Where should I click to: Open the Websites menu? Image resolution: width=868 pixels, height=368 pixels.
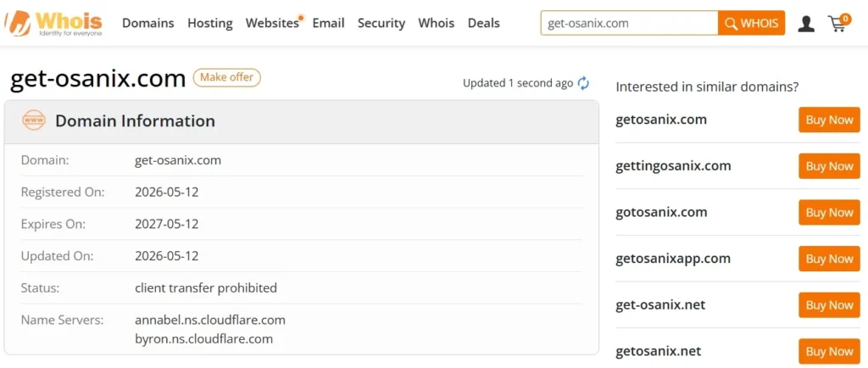tap(272, 23)
